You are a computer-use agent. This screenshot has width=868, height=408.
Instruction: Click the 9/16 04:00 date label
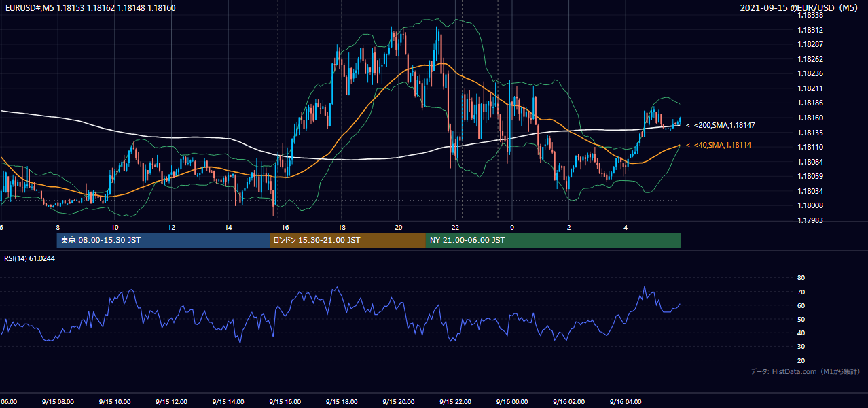coord(626,402)
